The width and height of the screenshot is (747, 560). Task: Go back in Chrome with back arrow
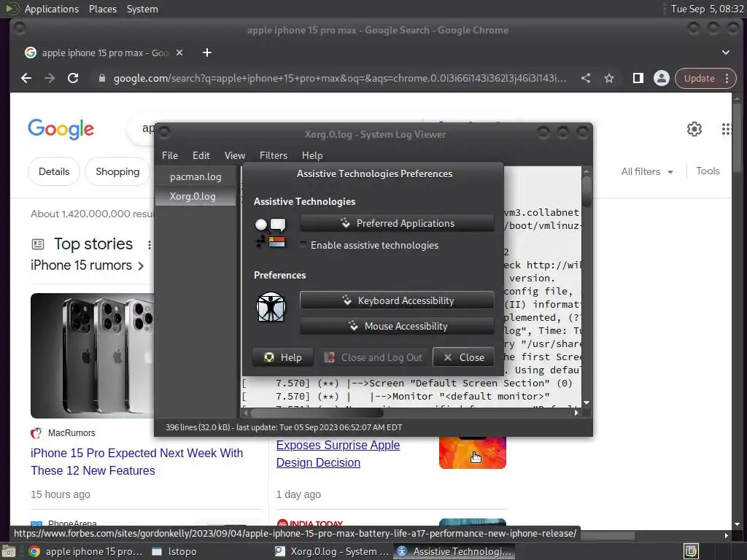pos(26,78)
